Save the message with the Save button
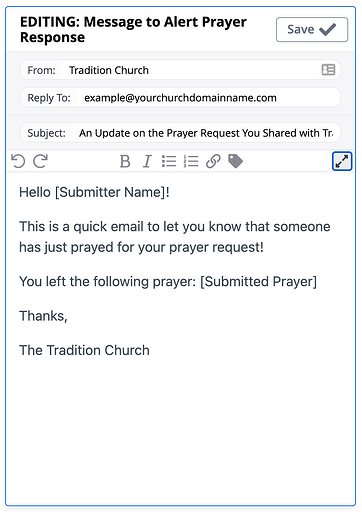Image resolution: width=362 pixels, height=514 pixels. [312, 30]
